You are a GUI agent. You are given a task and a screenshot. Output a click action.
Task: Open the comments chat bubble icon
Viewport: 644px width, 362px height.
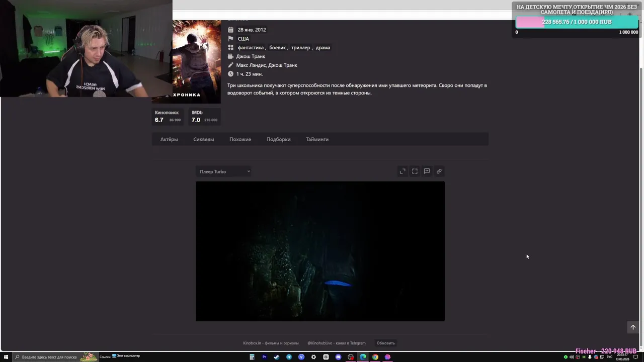point(427,171)
